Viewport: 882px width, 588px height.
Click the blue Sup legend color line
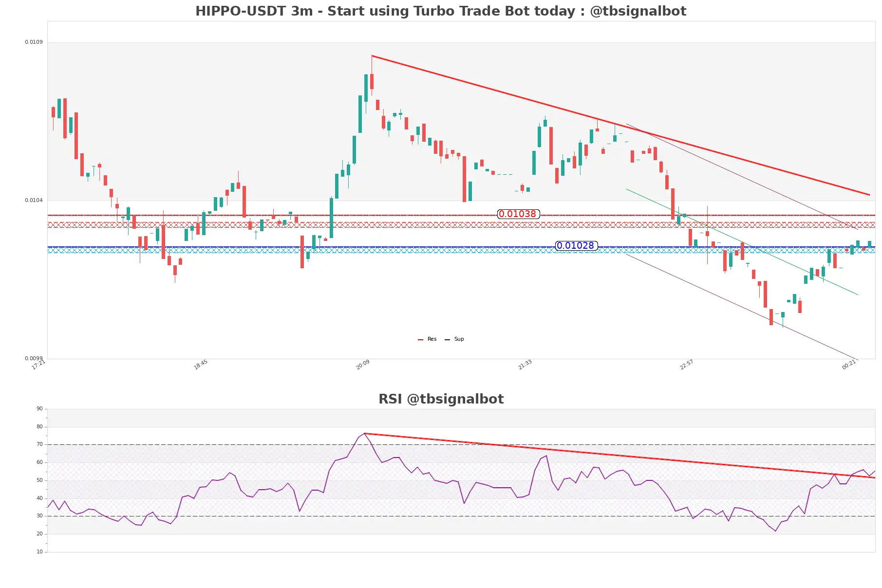point(447,340)
